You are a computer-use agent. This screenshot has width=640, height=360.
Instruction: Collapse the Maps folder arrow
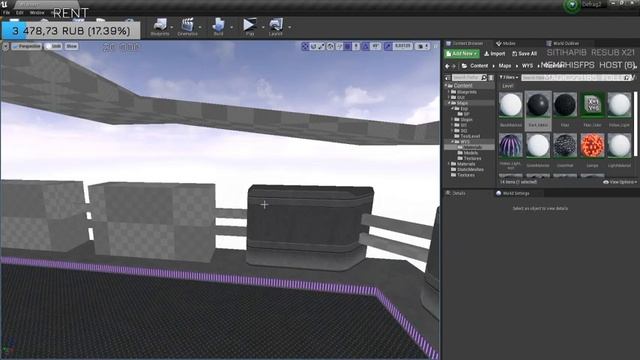[x=449, y=103]
